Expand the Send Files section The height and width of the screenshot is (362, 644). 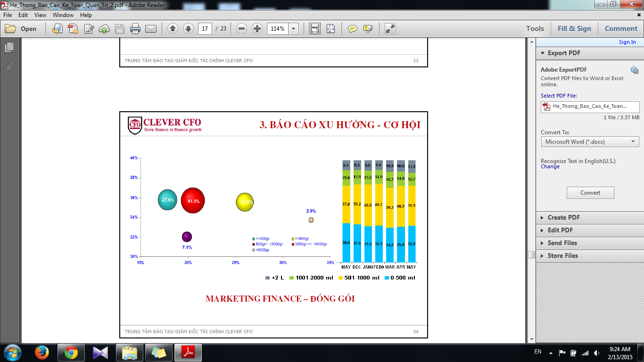tap(562, 243)
